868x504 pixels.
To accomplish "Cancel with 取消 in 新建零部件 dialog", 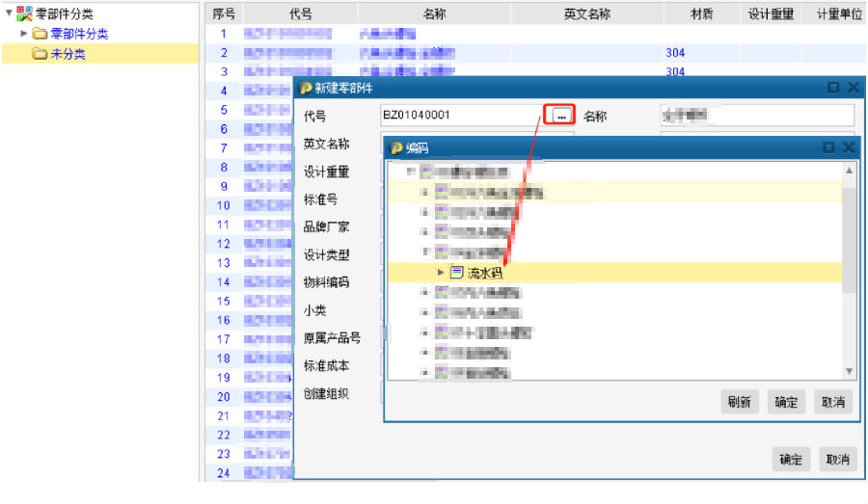I will (837, 459).
